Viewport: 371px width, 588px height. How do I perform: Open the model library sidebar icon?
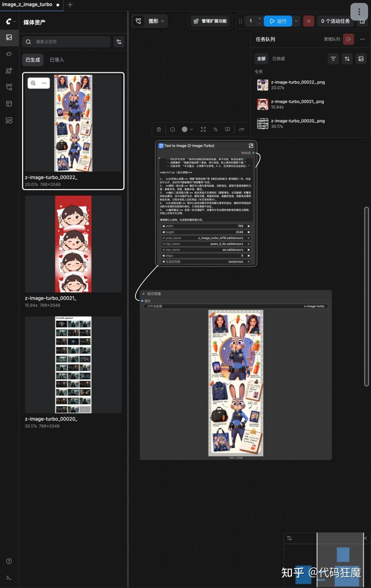9,71
